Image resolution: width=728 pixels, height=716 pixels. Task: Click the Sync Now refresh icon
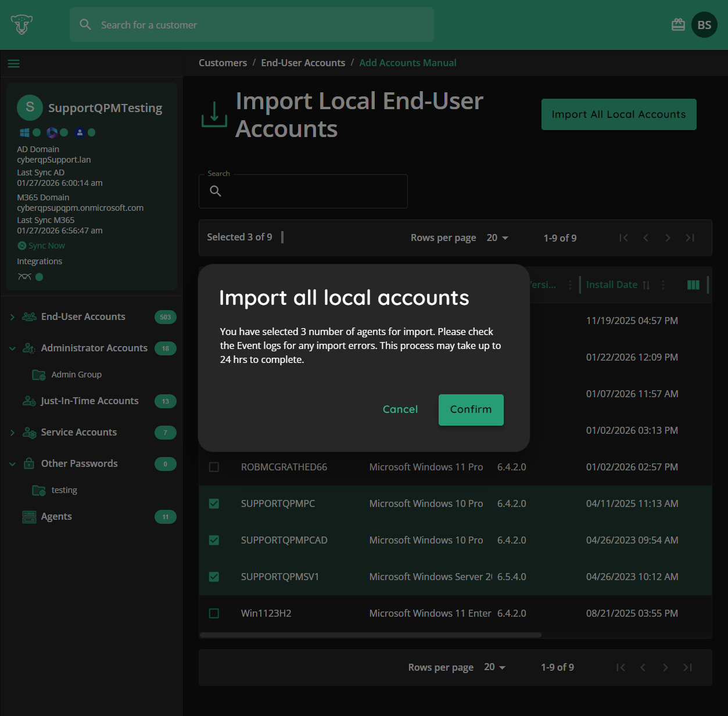(x=22, y=246)
